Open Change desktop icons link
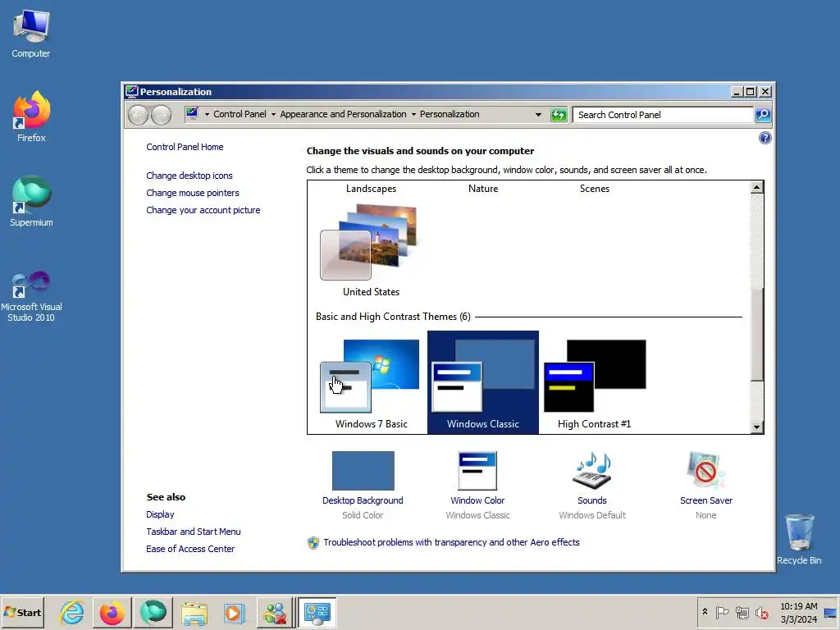Screen dimensions: 840x630 pos(189,176)
